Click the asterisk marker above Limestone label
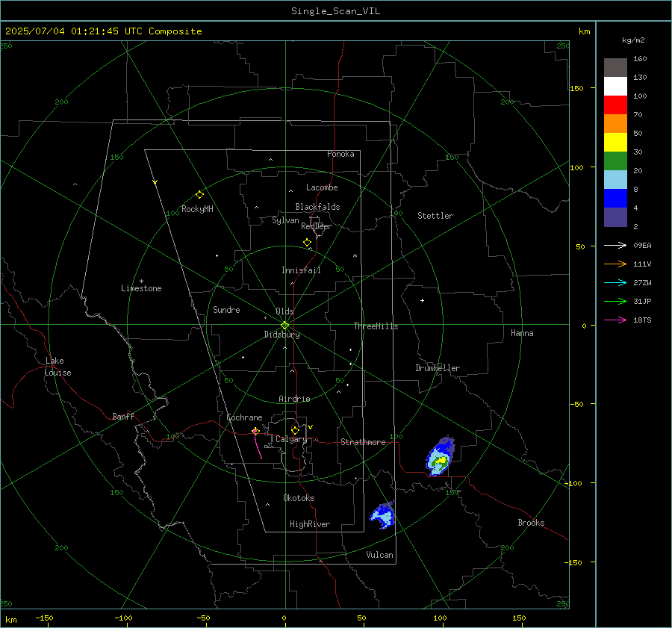 pos(141,282)
